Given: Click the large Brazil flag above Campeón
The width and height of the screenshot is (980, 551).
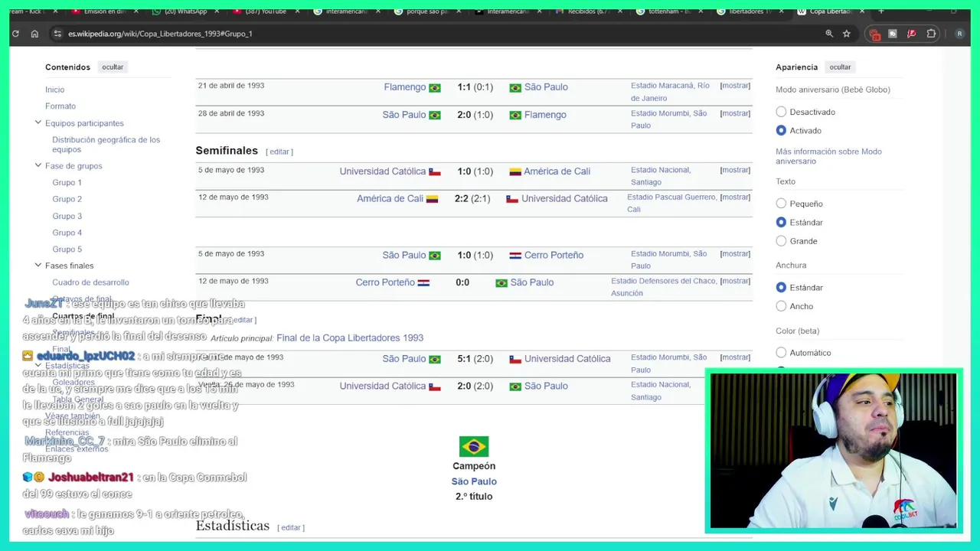Looking at the screenshot, I should point(474,446).
